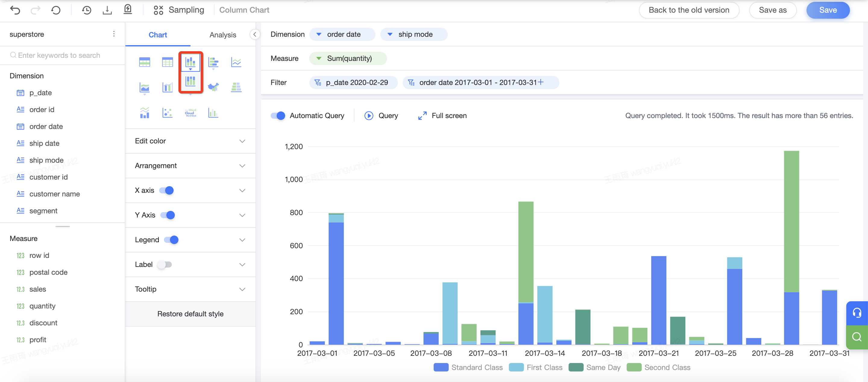Click the lightning document icon in toolbar
The width and height of the screenshot is (868, 382).
tap(128, 9)
